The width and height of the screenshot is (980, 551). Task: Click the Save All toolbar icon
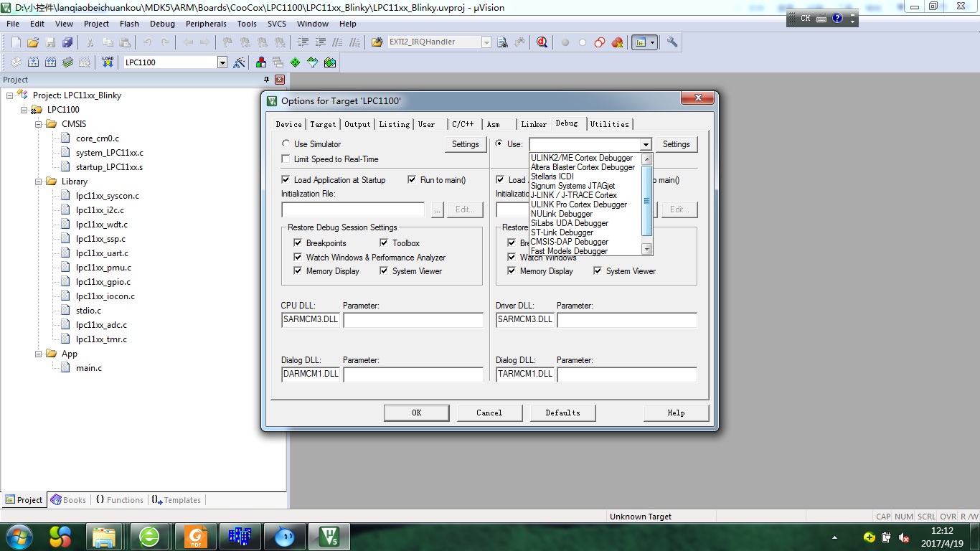[x=67, y=42]
